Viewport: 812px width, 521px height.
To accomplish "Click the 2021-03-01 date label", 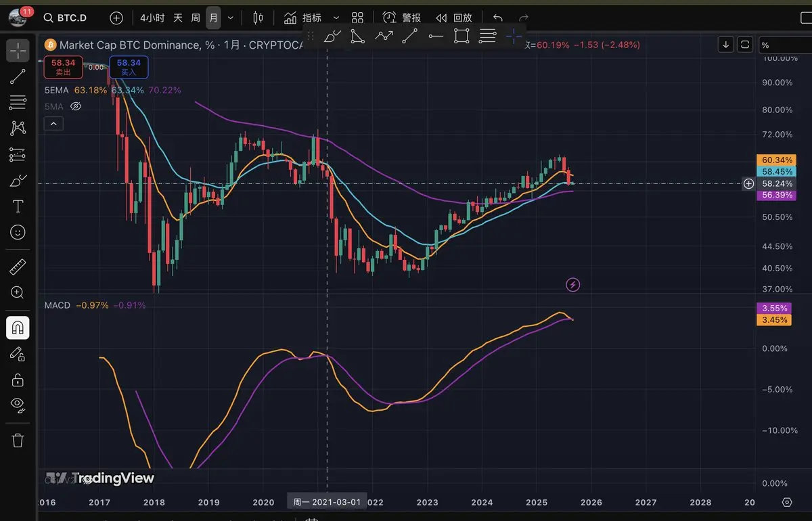I will tap(327, 501).
